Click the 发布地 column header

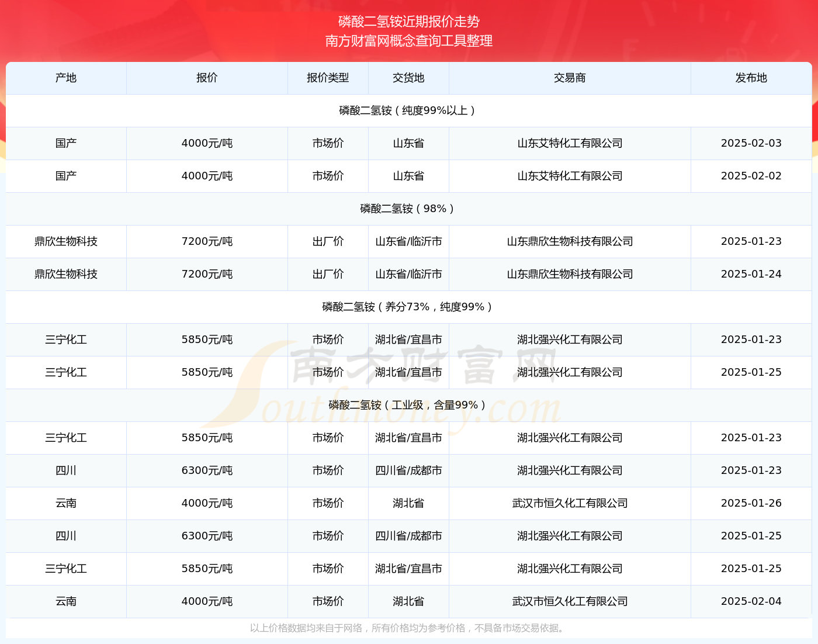coord(751,78)
